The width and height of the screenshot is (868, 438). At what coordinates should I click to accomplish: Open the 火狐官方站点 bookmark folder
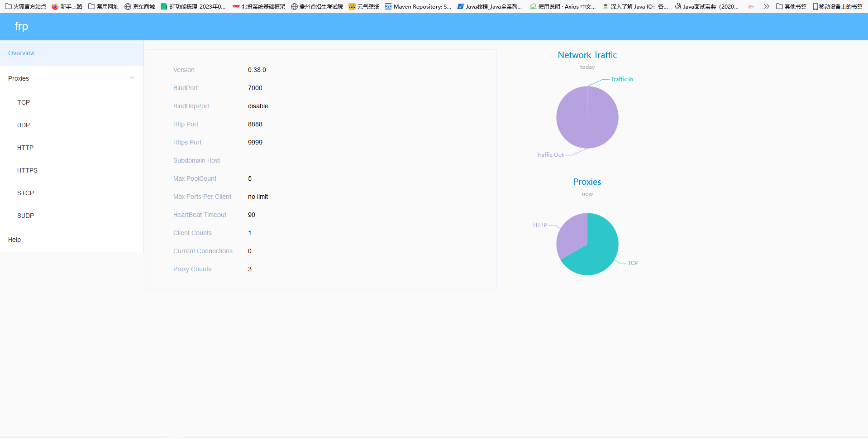(25, 6)
